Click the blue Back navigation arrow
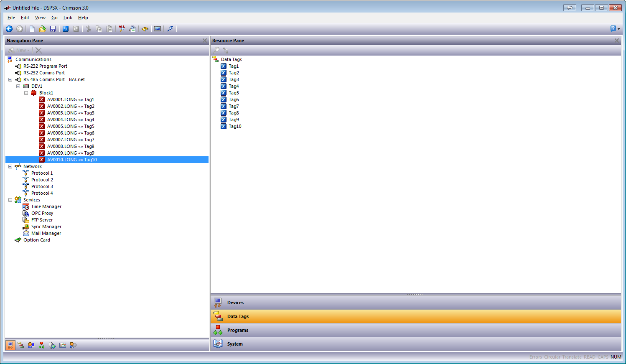626x364 pixels. point(9,29)
